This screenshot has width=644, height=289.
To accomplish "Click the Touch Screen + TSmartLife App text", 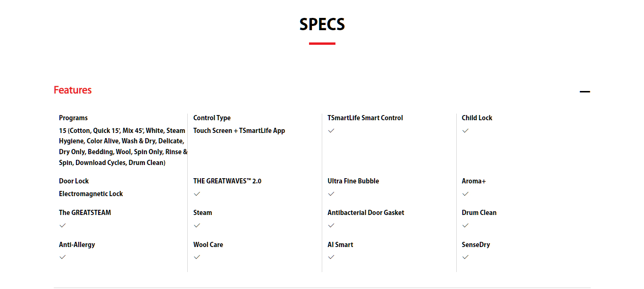I will click(239, 131).
